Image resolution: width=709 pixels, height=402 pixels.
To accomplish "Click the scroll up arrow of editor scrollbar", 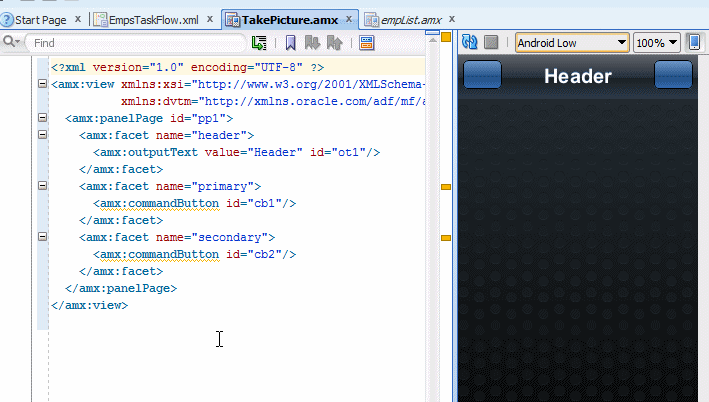I will 433,40.
